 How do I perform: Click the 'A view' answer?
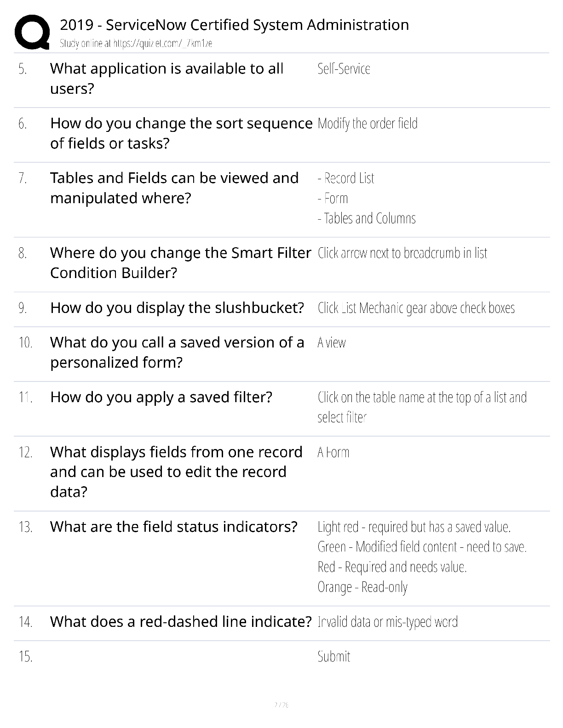(x=332, y=343)
